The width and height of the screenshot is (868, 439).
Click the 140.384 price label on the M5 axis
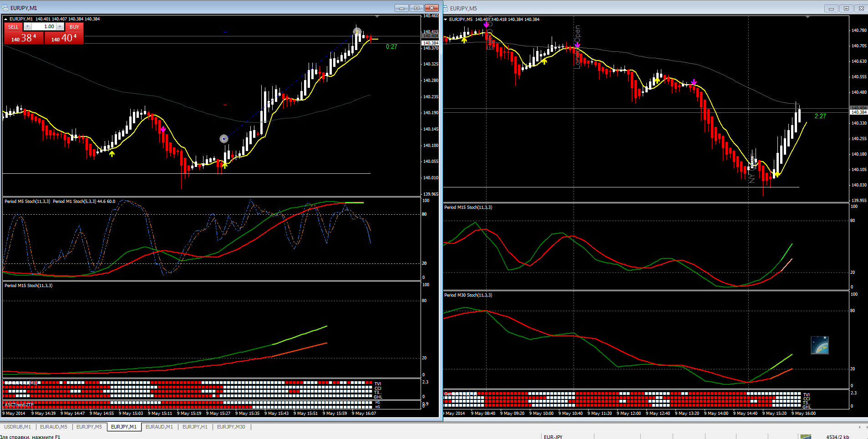point(859,112)
